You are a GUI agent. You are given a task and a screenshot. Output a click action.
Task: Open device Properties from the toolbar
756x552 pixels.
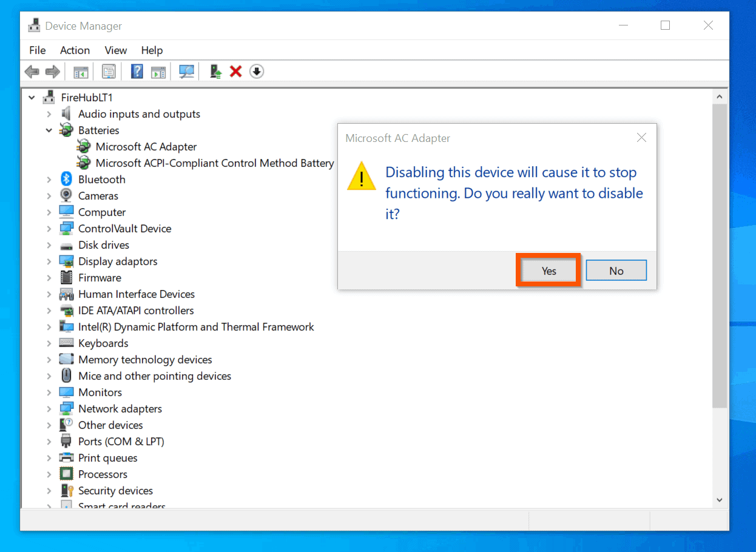pos(108,71)
